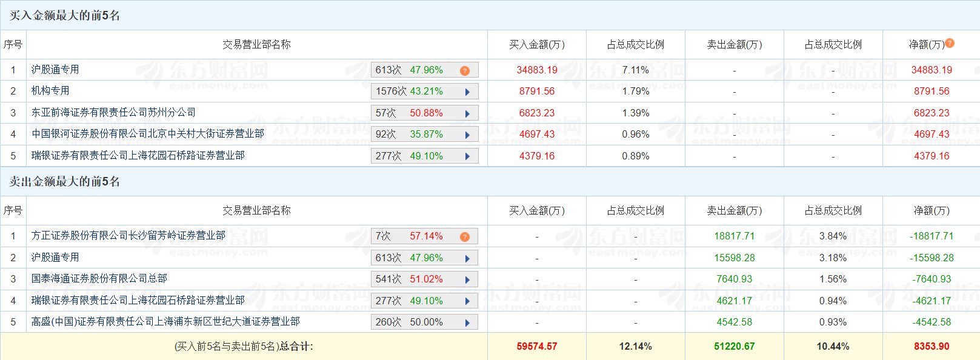980x360 pixels.
Task: Open 中国银河证券北京中关村大街证券营业部 link
Action: (148, 134)
